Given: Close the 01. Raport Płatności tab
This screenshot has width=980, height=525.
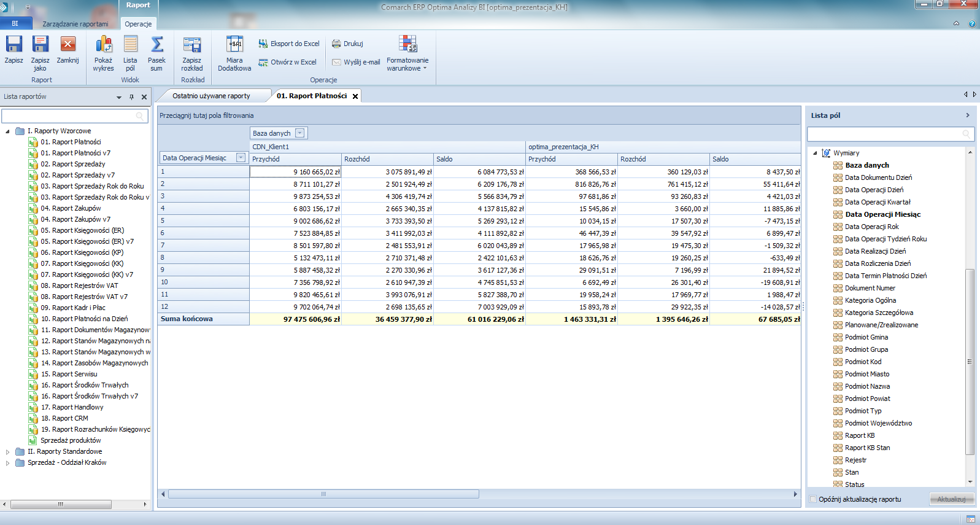Looking at the screenshot, I should (355, 96).
